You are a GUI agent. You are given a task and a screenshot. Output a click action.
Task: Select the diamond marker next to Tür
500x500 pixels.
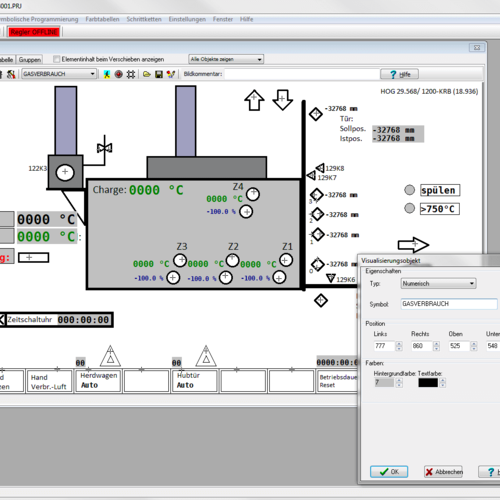click(x=316, y=114)
